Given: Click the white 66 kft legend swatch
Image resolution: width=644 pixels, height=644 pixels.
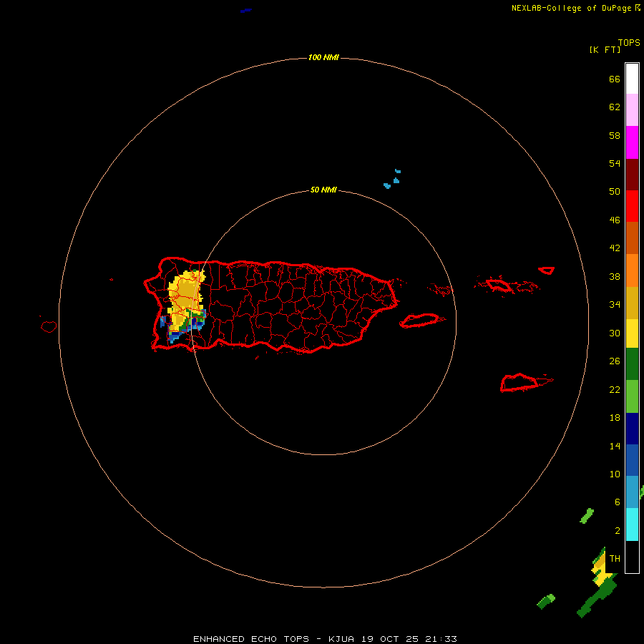Looking at the screenshot, I should [x=632, y=79].
